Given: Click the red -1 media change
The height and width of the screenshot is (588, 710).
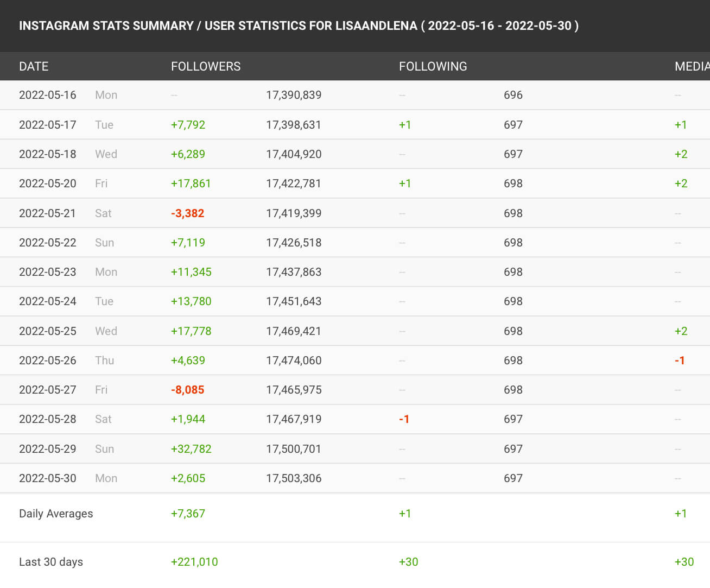Looking at the screenshot, I should coord(680,361).
